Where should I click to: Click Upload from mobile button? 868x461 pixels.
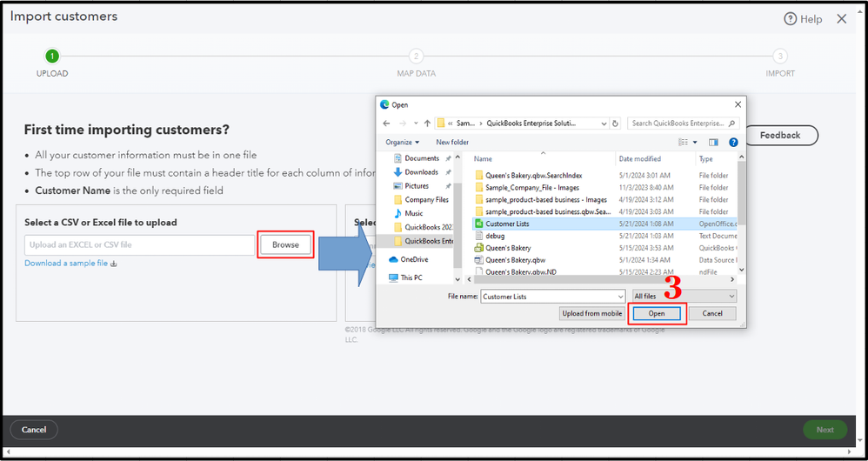click(x=591, y=313)
